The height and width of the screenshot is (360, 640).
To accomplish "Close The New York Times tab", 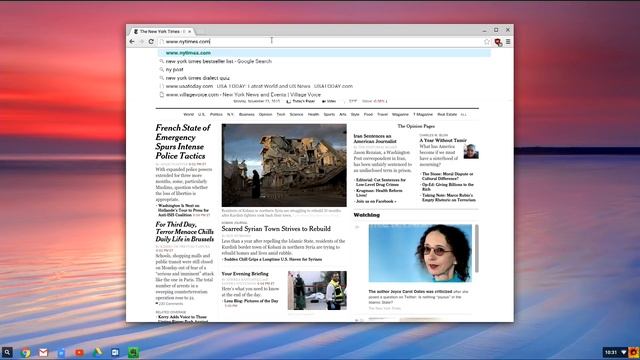I will [x=189, y=31].
